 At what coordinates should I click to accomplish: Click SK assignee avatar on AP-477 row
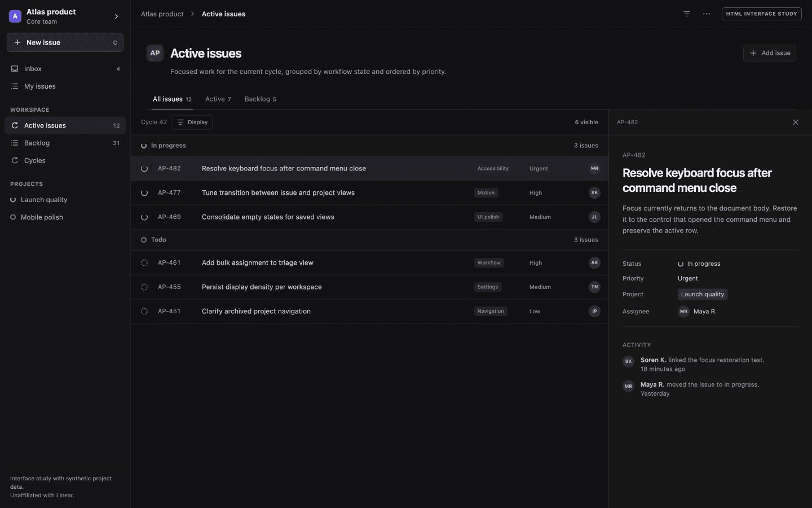pos(594,193)
